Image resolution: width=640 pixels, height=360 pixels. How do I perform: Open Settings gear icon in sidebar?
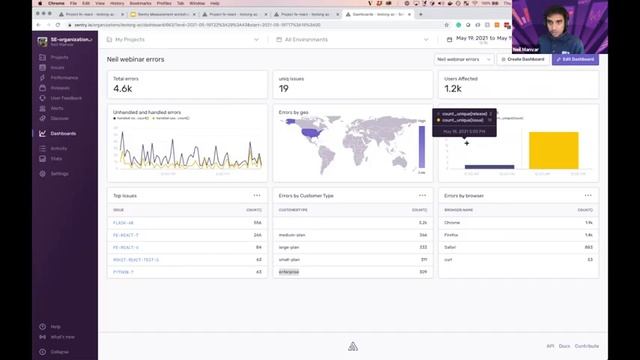[42, 173]
